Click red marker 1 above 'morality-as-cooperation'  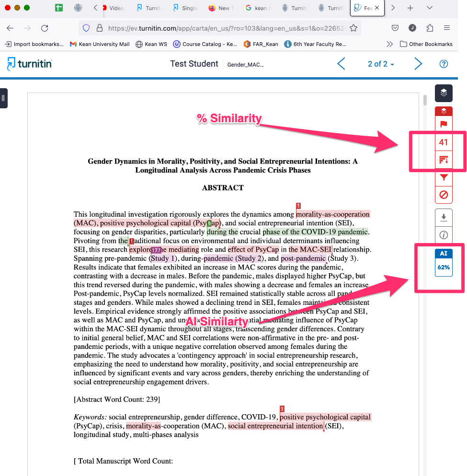298,206
